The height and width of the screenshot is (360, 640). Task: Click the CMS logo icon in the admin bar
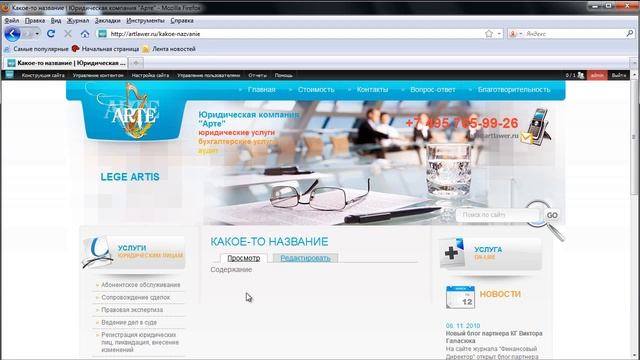tap(9, 75)
